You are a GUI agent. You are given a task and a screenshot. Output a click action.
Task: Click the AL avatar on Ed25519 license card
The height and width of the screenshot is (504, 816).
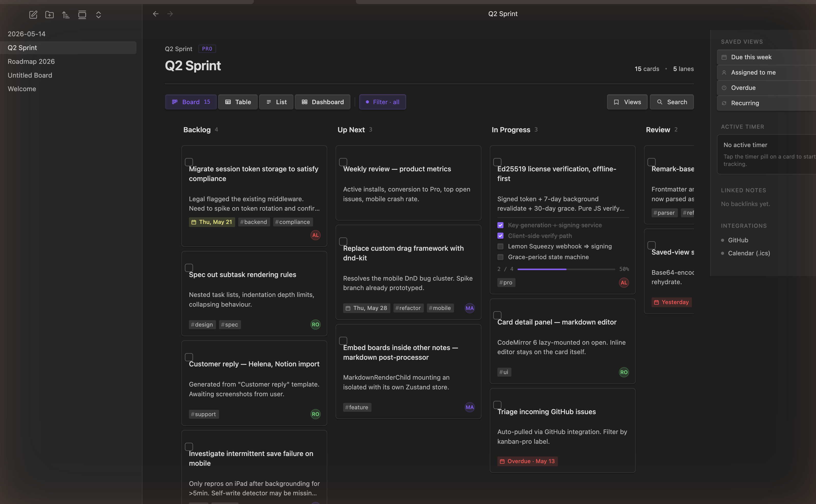(x=624, y=283)
